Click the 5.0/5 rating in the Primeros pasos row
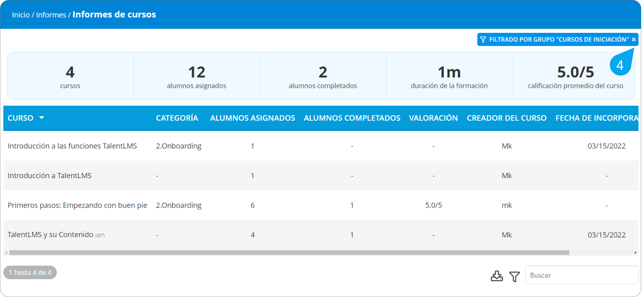Image resolution: width=644 pixels, height=297 pixels. click(x=433, y=205)
